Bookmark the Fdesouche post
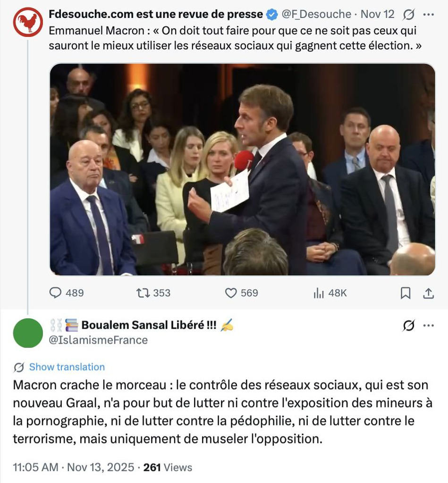Screen dimensions: 448x483 tap(405, 293)
